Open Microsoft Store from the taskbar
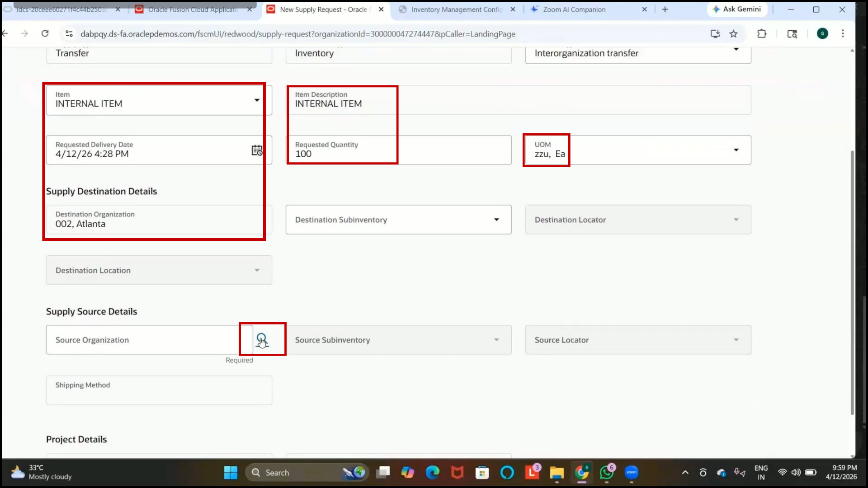This screenshot has height=488, width=868. coord(482,473)
